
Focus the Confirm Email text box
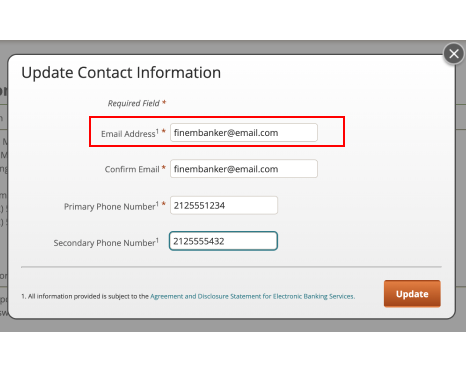[x=244, y=169]
